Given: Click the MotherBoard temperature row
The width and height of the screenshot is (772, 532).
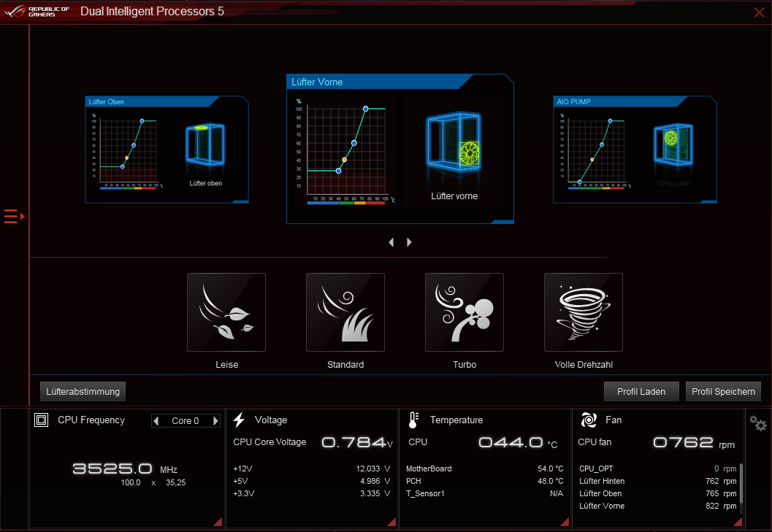Looking at the screenshot, I should pos(484,469).
